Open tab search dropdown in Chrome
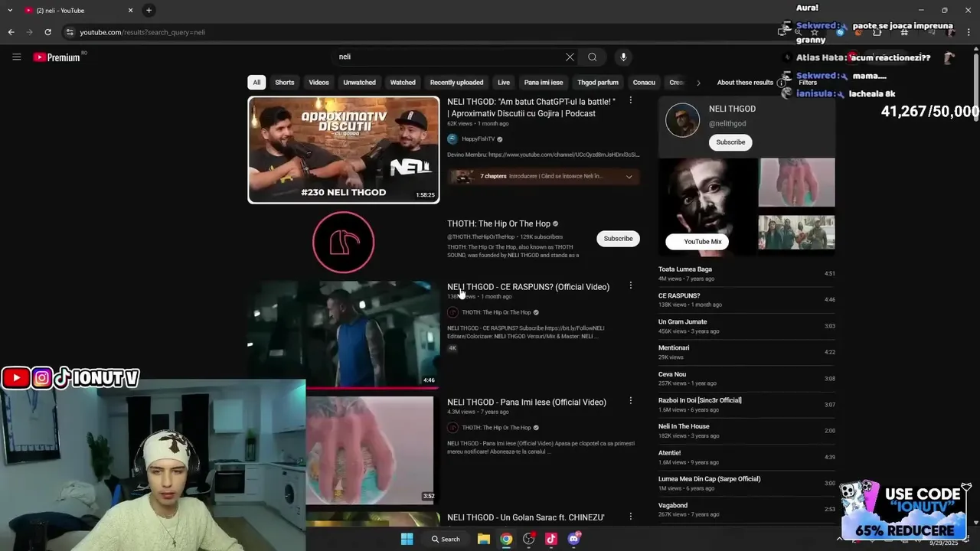This screenshot has width=980, height=551. coord(10,10)
